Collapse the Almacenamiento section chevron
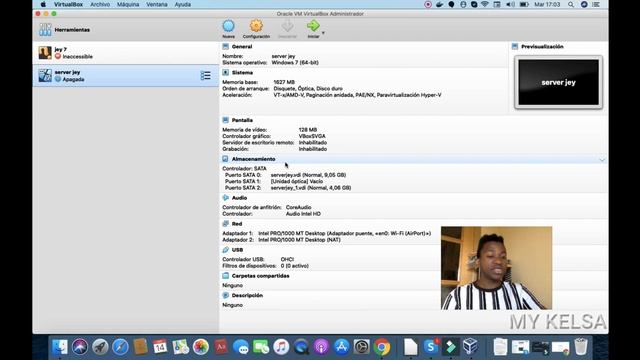640x360 pixels. point(602,160)
